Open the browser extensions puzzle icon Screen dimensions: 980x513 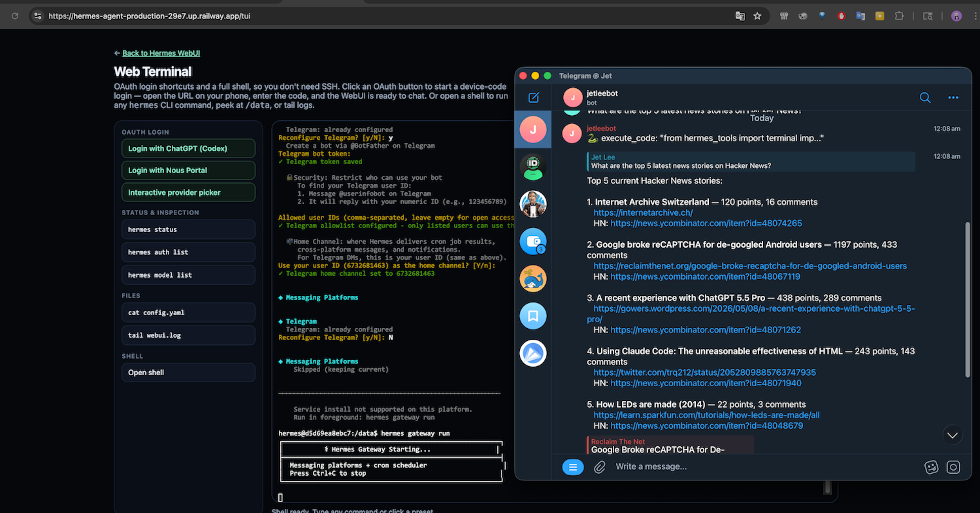pos(899,16)
